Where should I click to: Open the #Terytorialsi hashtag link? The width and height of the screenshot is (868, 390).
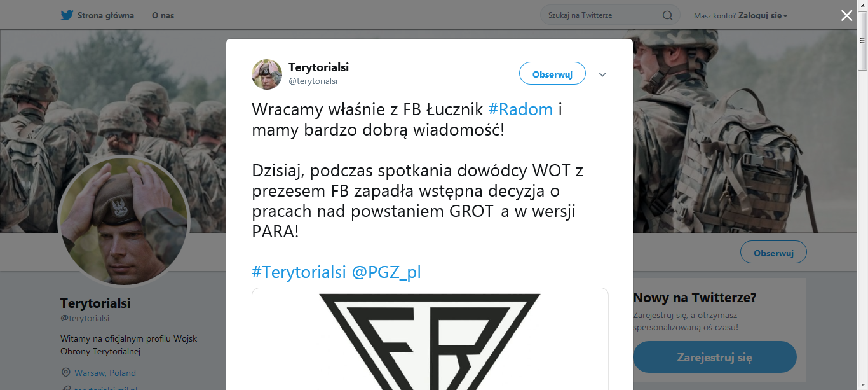click(x=299, y=272)
